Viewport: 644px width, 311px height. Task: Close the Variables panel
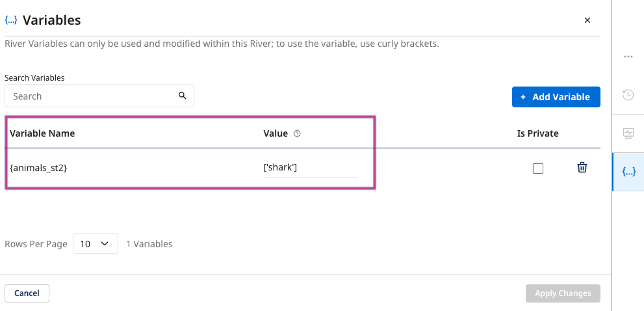587,20
